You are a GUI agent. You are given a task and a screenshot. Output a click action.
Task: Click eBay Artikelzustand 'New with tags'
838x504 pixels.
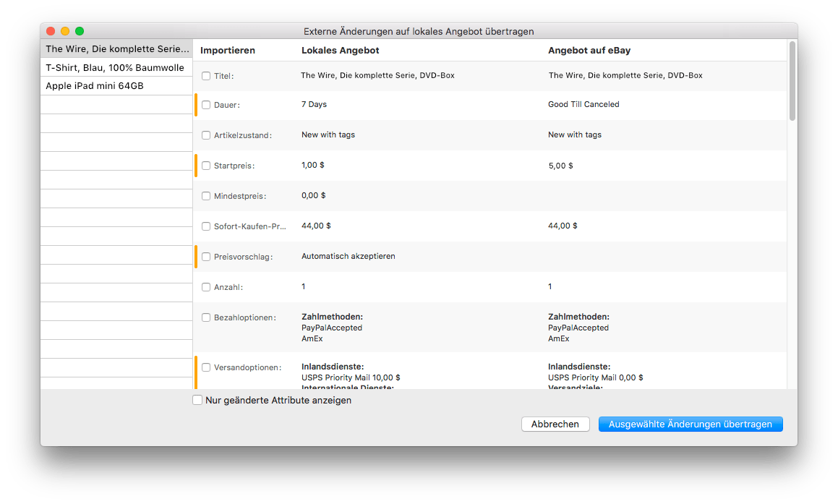click(575, 134)
